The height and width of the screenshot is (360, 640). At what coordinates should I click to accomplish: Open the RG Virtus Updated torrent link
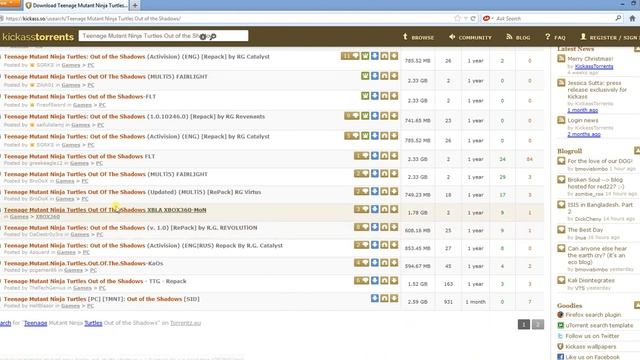(x=132, y=192)
